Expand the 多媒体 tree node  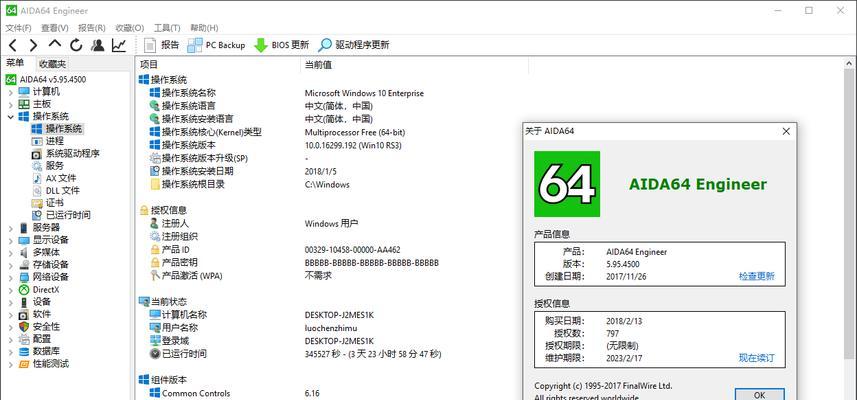point(10,252)
